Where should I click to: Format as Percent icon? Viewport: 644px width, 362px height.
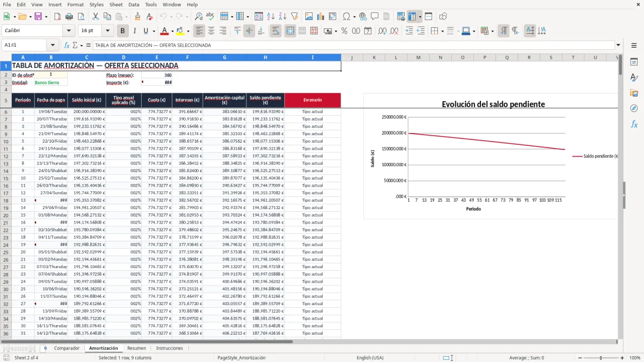(x=344, y=31)
